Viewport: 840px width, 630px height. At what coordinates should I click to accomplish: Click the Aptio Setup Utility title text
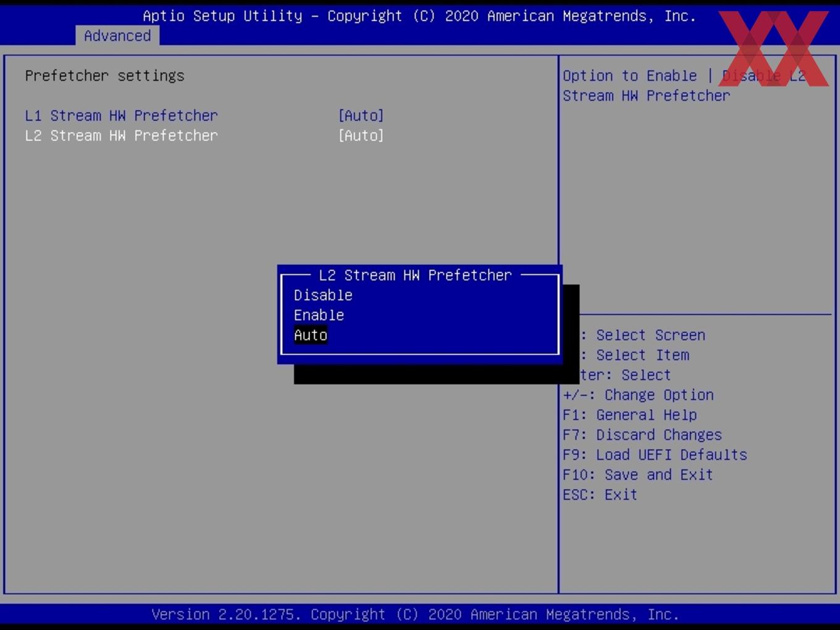(419, 16)
